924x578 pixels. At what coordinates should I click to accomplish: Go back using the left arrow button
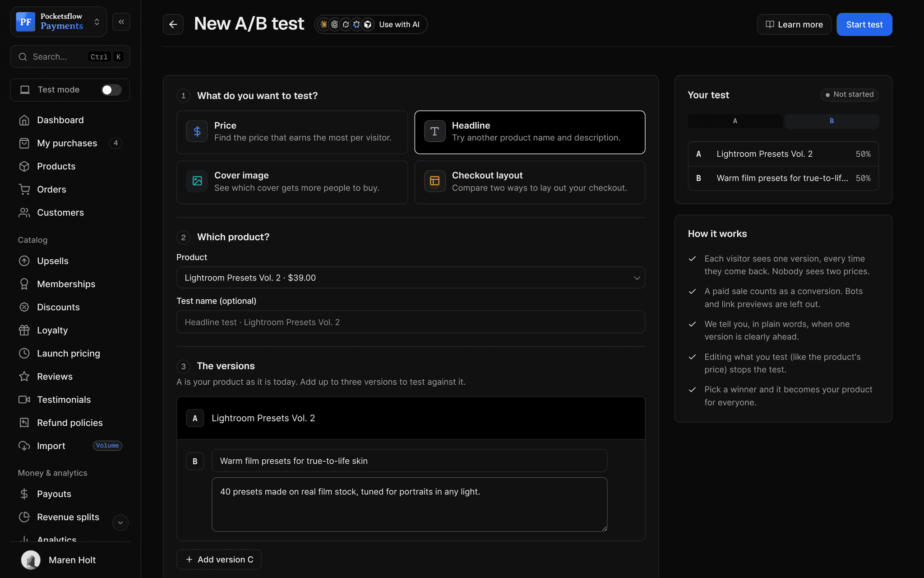[x=173, y=24]
